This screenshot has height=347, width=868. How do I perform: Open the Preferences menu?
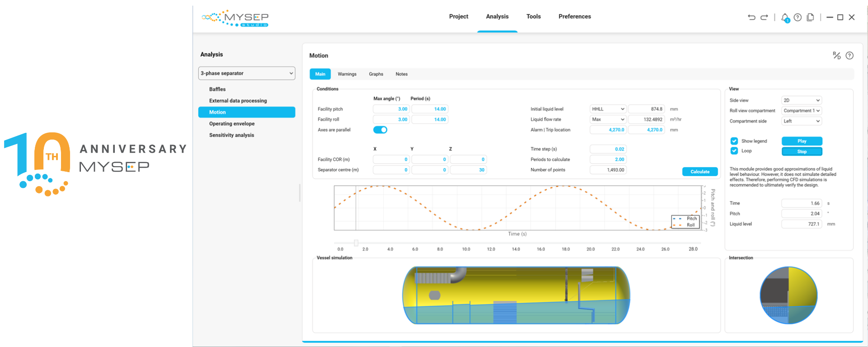pos(575,17)
